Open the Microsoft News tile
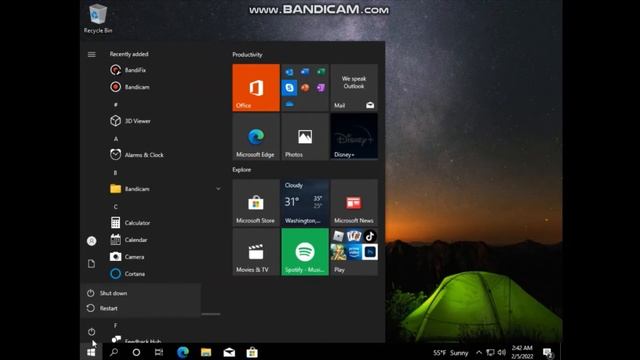 pyautogui.click(x=354, y=202)
